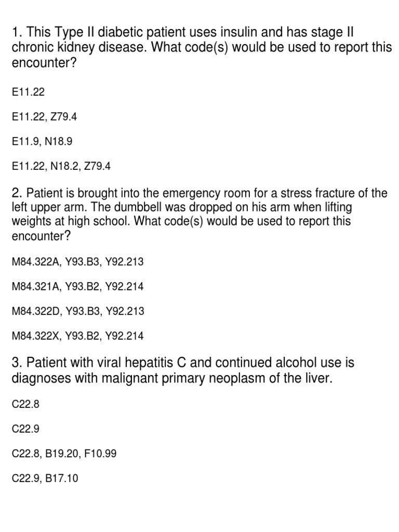Choose the answer option E11.22, Z79.4
The image size is (399, 532).
(45, 117)
